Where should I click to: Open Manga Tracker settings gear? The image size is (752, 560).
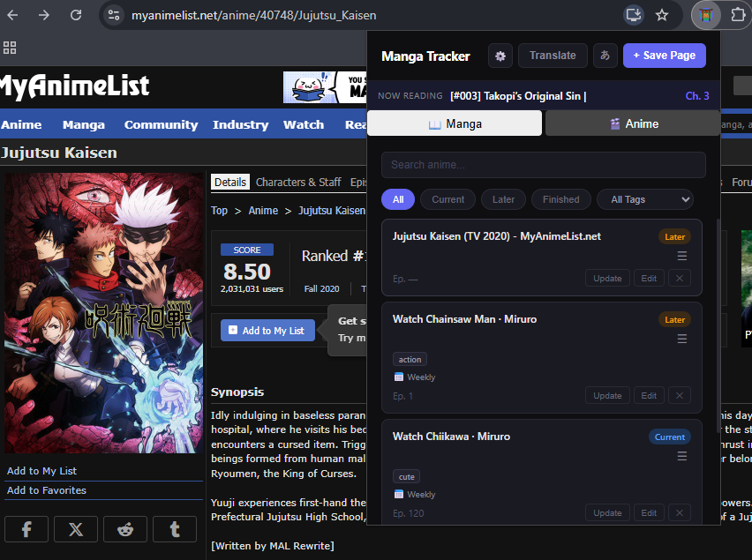[500, 56]
